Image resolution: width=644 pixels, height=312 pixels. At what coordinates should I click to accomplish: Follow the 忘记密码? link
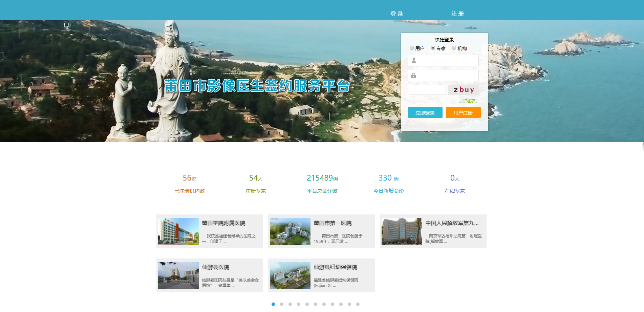tap(469, 101)
